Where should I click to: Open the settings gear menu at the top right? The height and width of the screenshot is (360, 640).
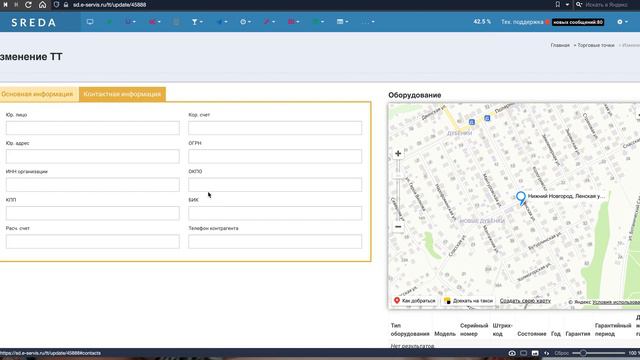[x=622, y=22]
